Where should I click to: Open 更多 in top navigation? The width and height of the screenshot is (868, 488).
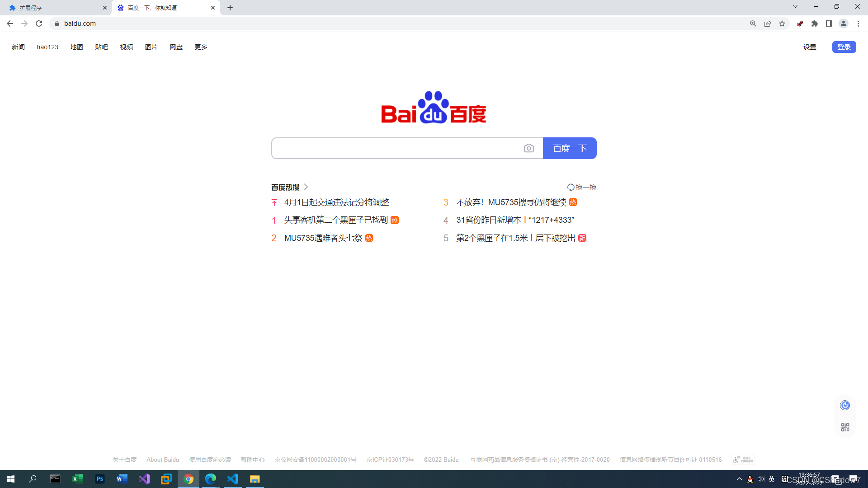201,47
